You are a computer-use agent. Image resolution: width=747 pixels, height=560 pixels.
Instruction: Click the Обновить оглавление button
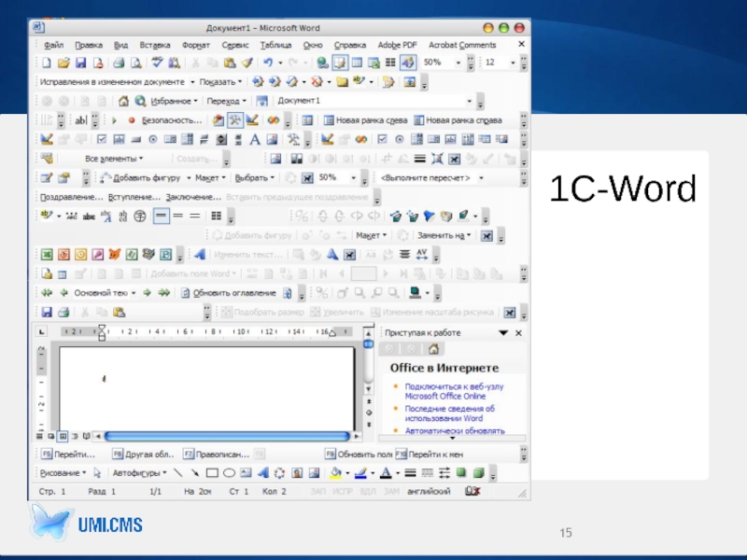coord(229,293)
